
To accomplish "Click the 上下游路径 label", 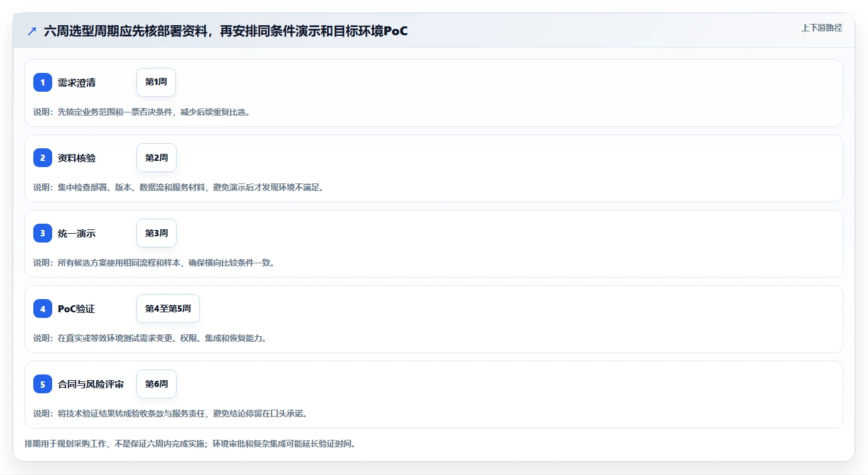I will (x=821, y=28).
